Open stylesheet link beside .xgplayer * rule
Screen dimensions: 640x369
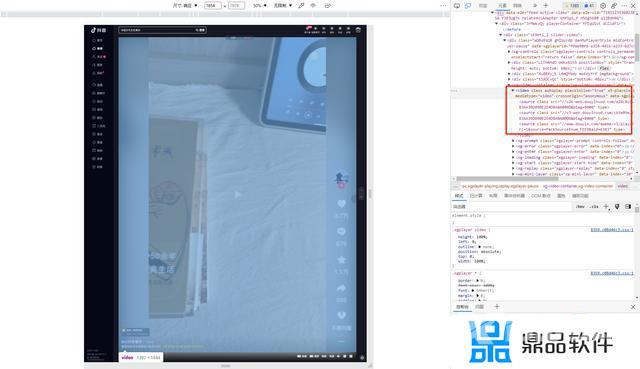(x=611, y=273)
